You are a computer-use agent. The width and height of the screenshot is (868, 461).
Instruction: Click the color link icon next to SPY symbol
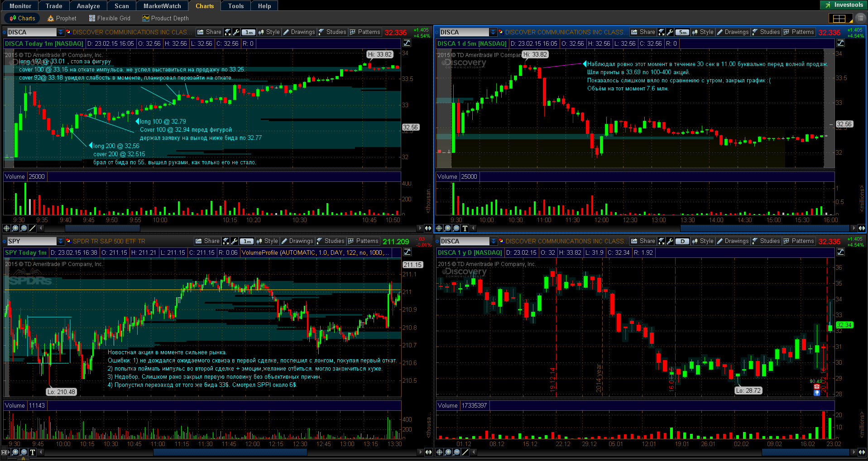point(68,241)
